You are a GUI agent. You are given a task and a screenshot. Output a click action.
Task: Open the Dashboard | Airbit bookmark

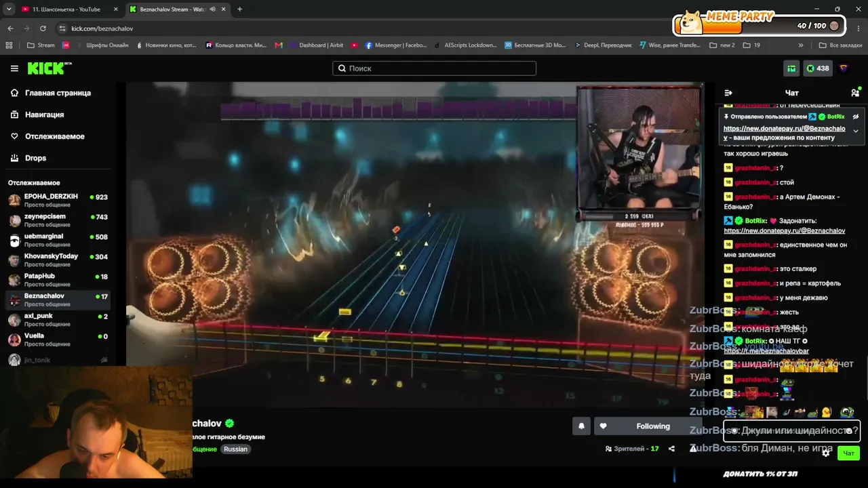(x=316, y=45)
